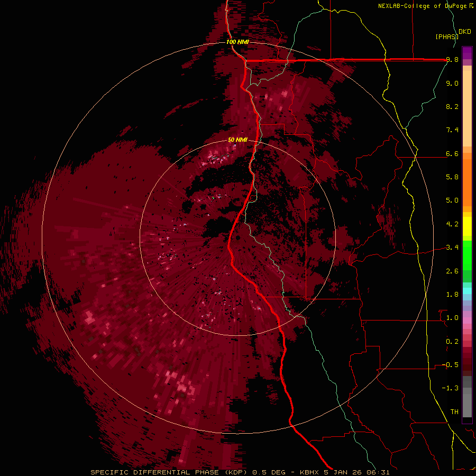The image size is (476, 476).
Task: Pick the purple top segment of color bar
Action: point(467,52)
